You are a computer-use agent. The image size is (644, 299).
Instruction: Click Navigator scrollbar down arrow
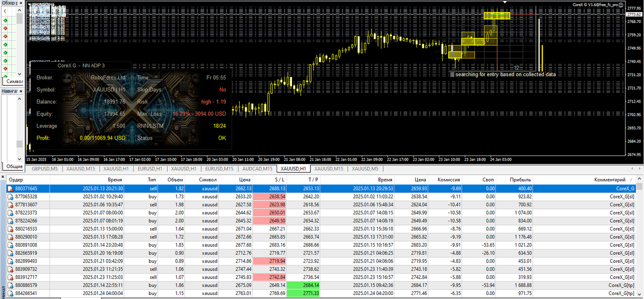pos(19,158)
